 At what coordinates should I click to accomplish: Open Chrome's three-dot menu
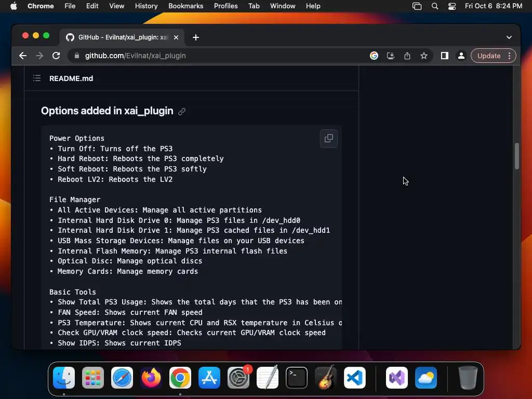pyautogui.click(x=509, y=56)
